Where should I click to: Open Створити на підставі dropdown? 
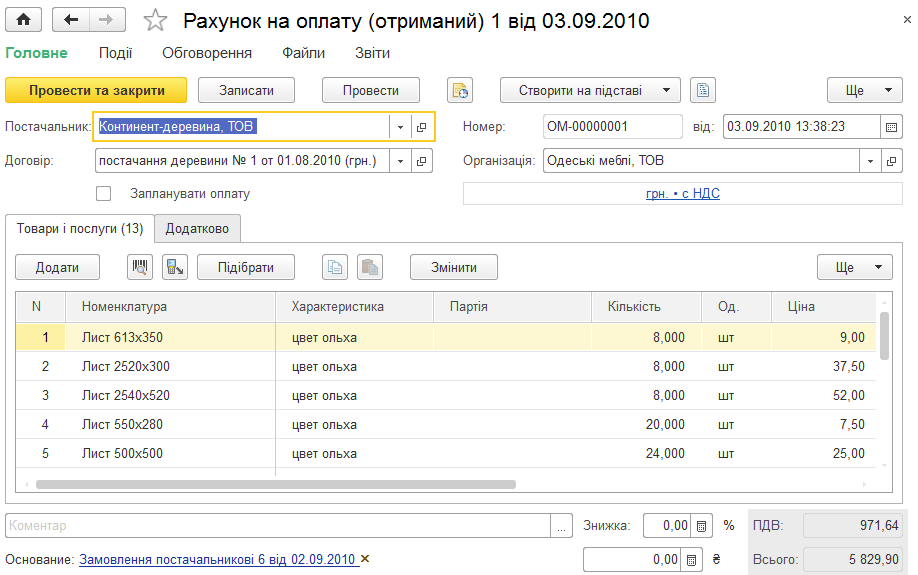click(x=590, y=91)
